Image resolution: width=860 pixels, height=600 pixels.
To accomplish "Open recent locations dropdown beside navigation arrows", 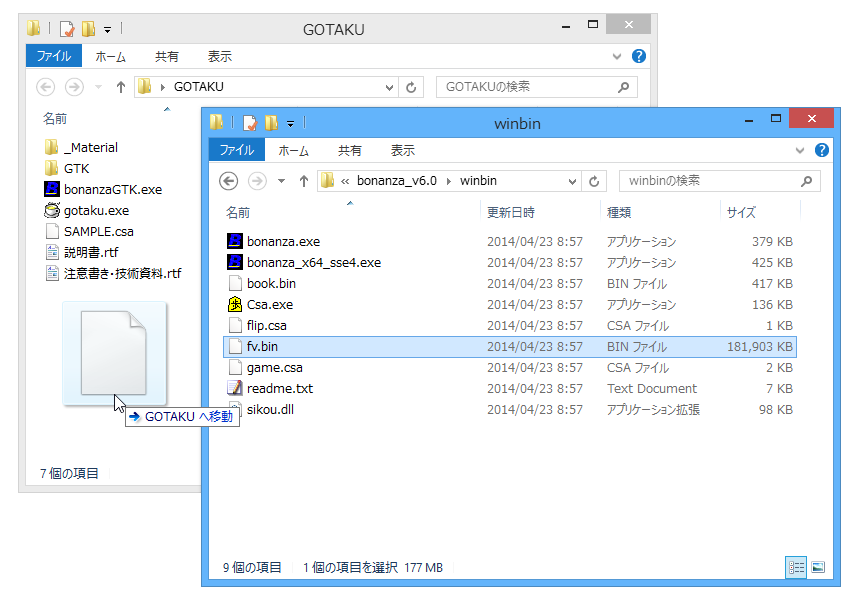I will [281, 180].
